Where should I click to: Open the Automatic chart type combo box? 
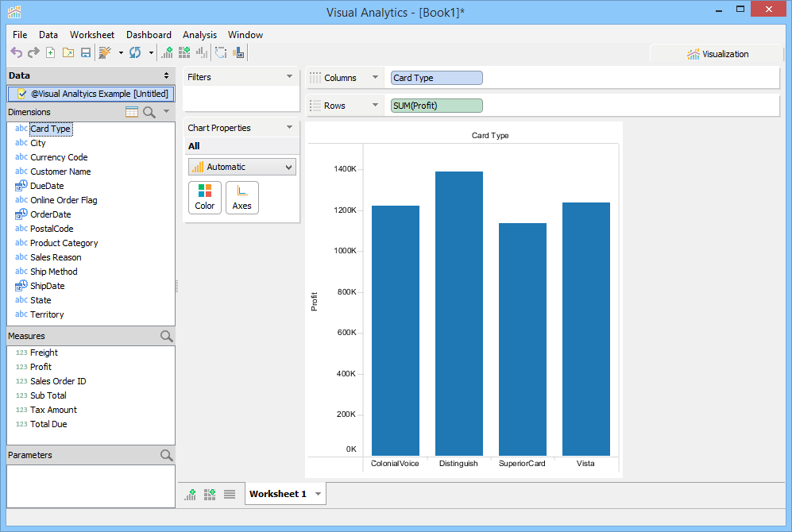tap(242, 167)
